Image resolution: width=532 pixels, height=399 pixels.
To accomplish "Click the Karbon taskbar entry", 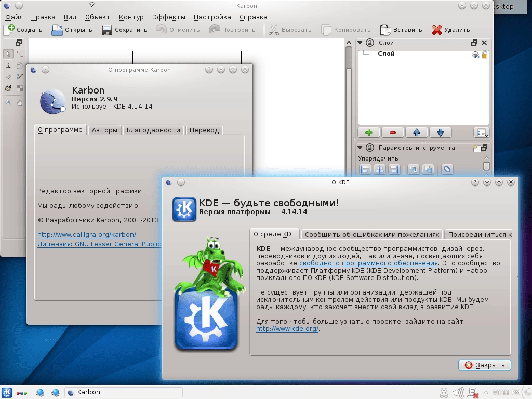I will [x=124, y=393].
